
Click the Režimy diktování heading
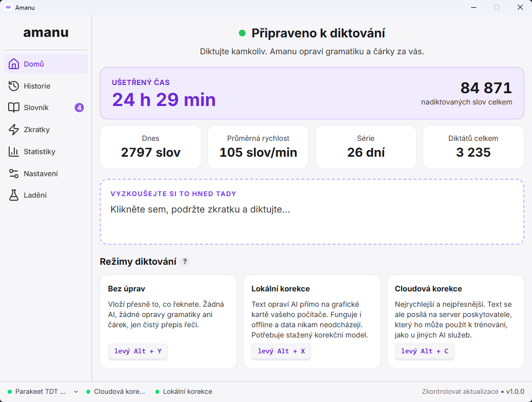138,262
